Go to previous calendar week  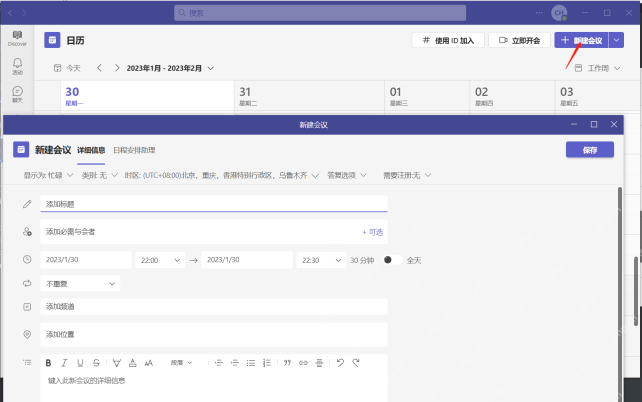pyautogui.click(x=99, y=68)
